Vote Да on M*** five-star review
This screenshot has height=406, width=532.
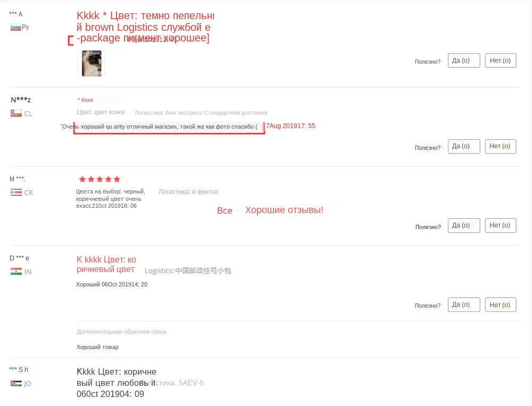464,225
